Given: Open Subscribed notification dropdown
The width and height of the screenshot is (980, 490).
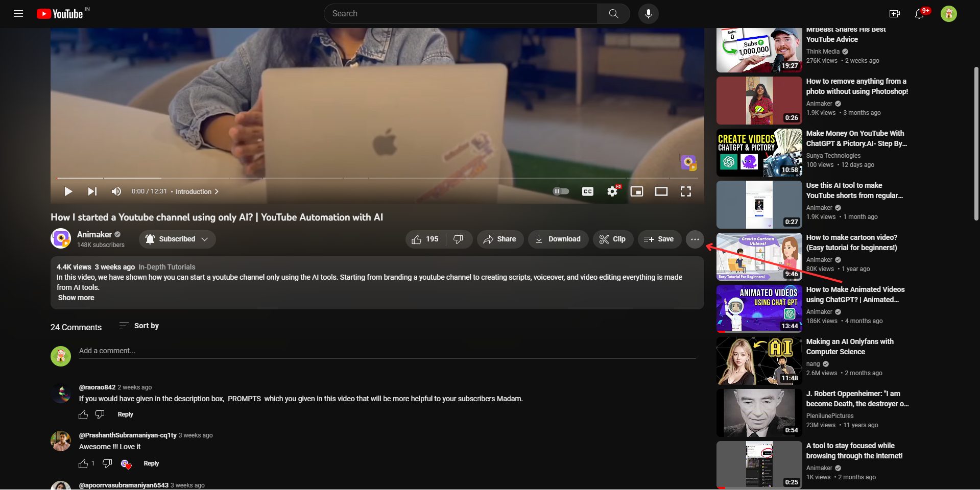Looking at the screenshot, I should (177, 239).
